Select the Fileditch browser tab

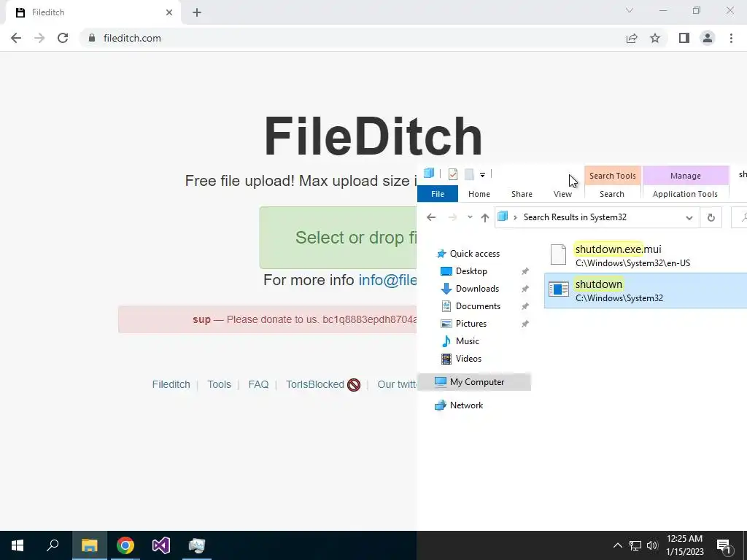tap(93, 12)
